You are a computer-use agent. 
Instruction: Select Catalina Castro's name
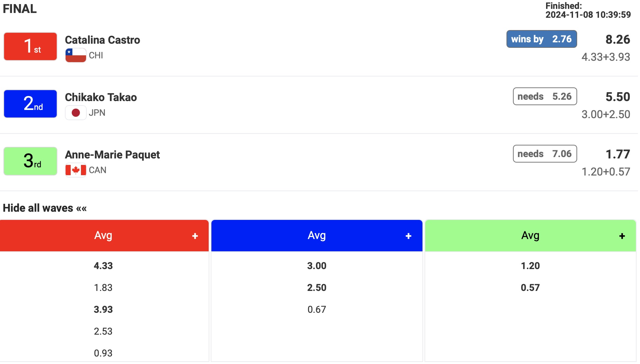coord(102,40)
